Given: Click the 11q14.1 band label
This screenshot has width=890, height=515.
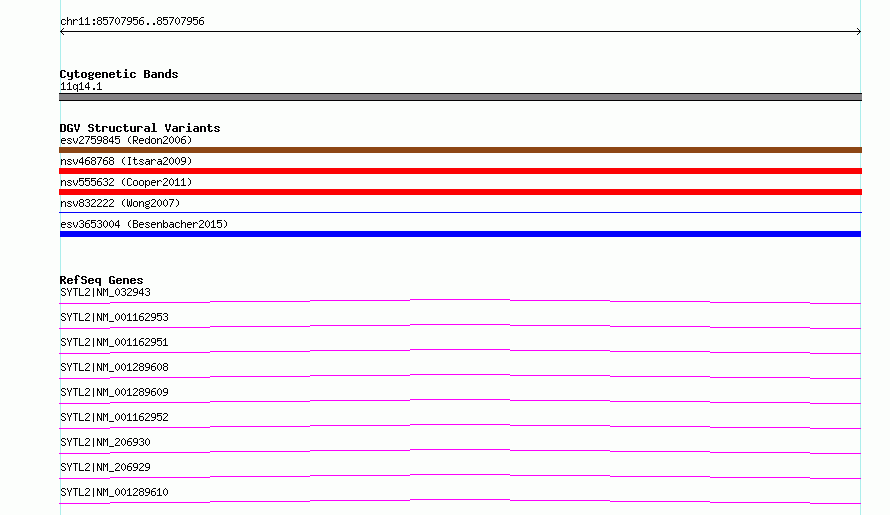Looking at the screenshot, I should click(x=81, y=86).
